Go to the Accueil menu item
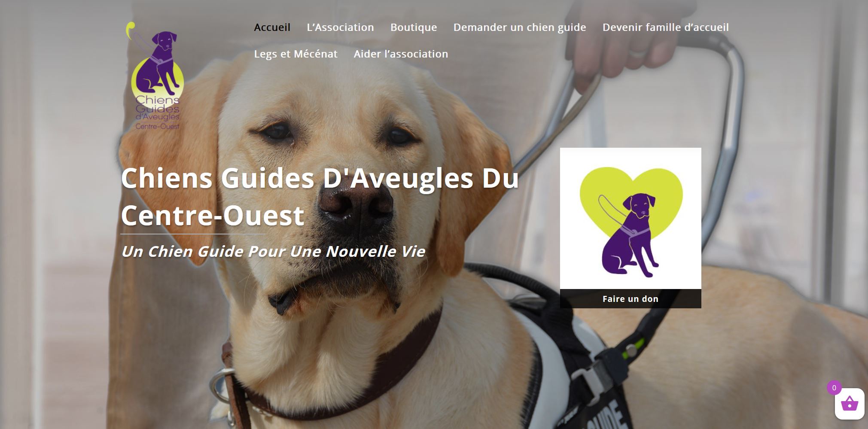The height and width of the screenshot is (429, 868). 272,27
